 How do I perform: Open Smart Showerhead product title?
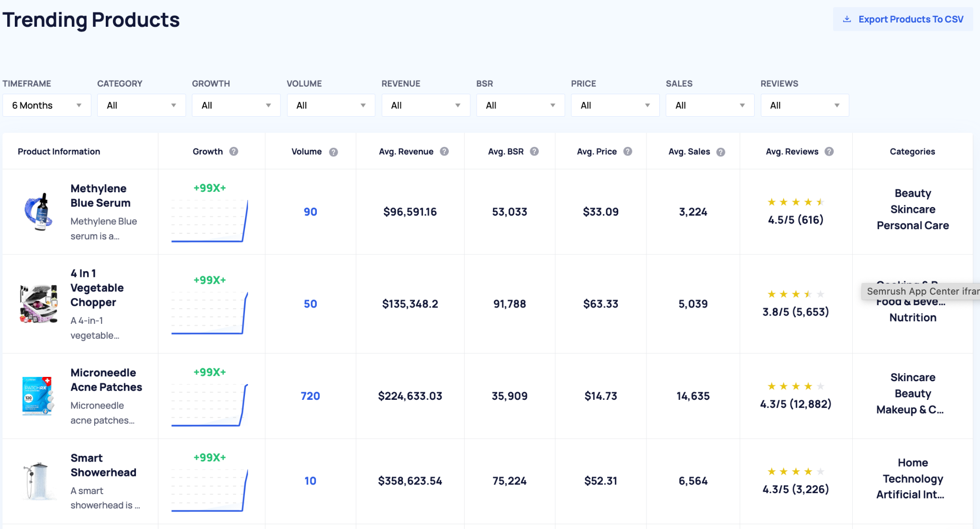pyautogui.click(x=103, y=465)
